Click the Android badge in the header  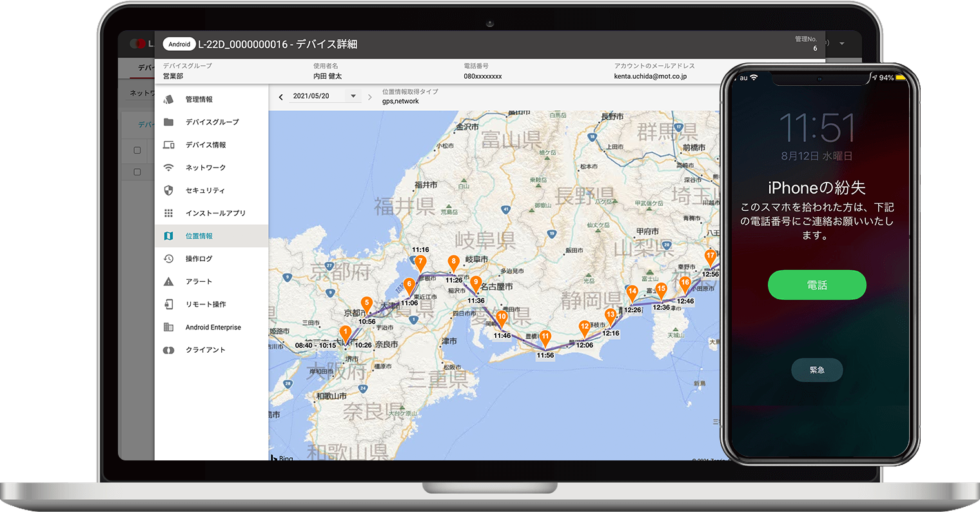(179, 44)
